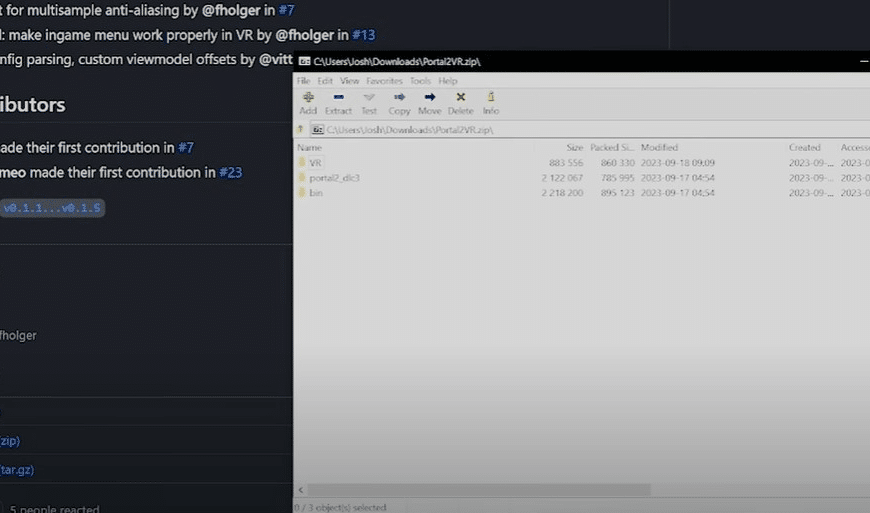Sort list by Modified column header
Image resolution: width=870 pixels, height=513 pixels.
pos(659,148)
